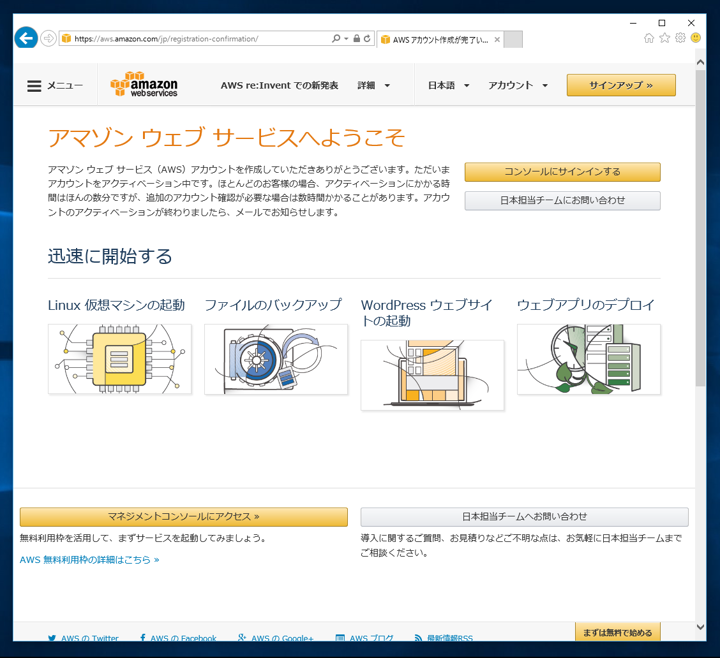Click the サインアップ button
The image size is (720, 658).
pyautogui.click(x=621, y=85)
